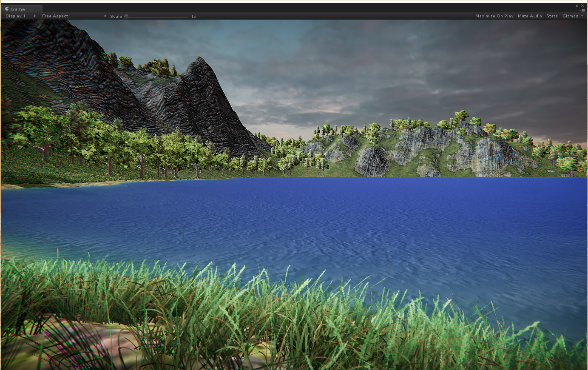This screenshot has height=370, width=588.
Task: Select the Game tab
Action: coord(22,9)
